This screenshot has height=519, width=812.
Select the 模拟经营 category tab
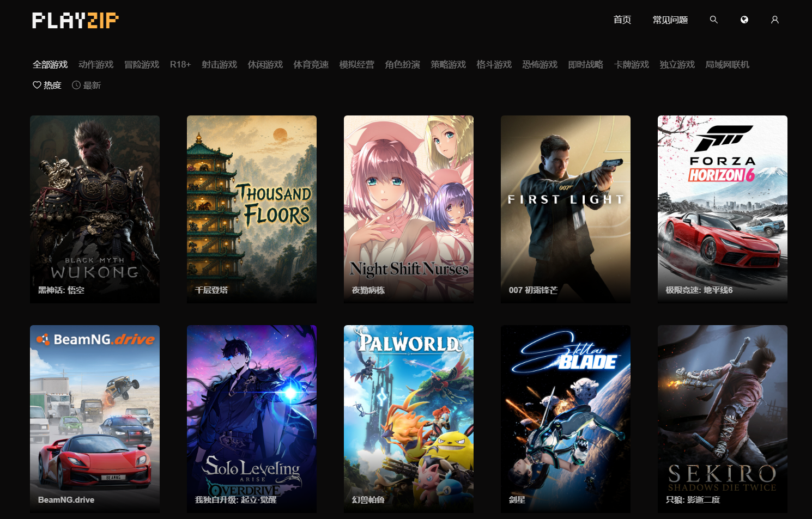(x=356, y=64)
